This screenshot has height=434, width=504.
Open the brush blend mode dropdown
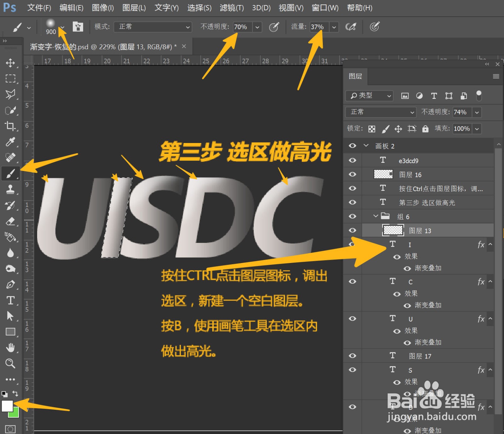152,27
